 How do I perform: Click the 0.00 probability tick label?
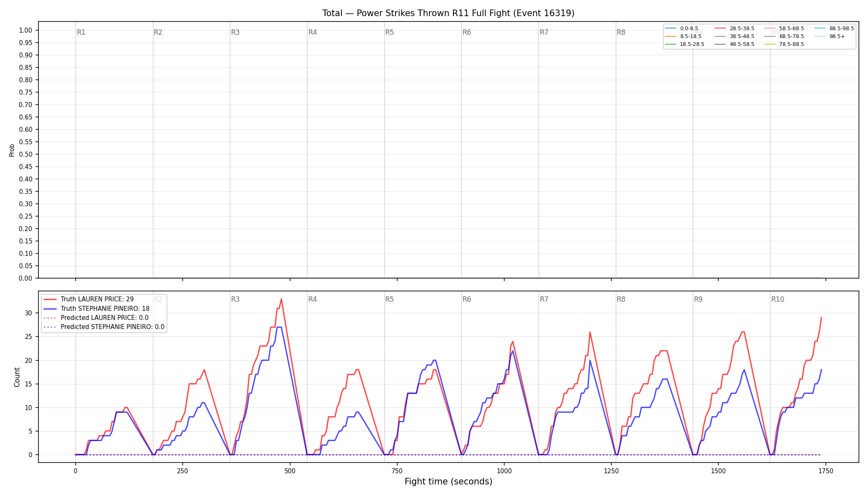click(x=25, y=278)
